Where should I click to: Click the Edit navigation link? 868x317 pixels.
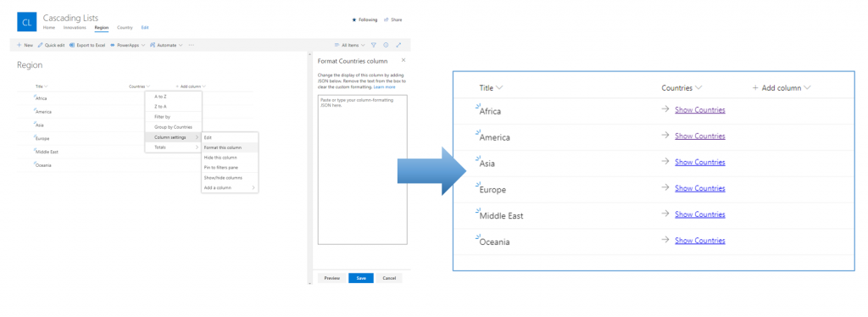pos(145,28)
